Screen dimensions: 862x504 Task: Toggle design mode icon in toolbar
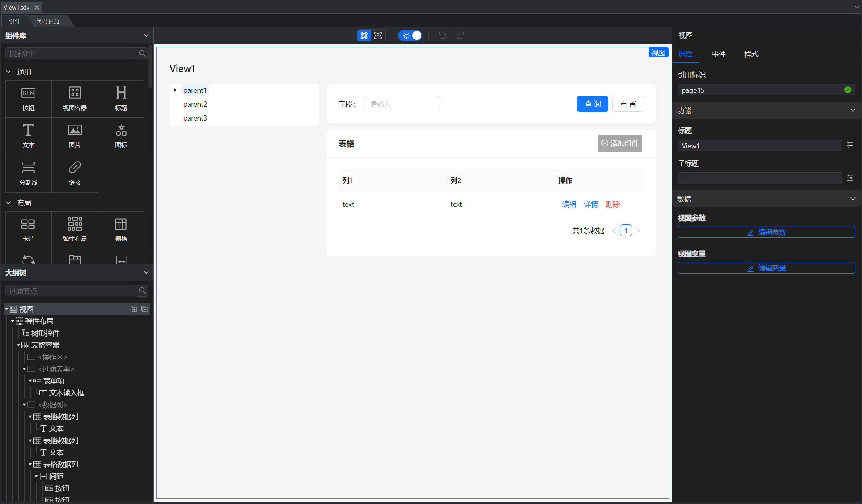coord(364,35)
